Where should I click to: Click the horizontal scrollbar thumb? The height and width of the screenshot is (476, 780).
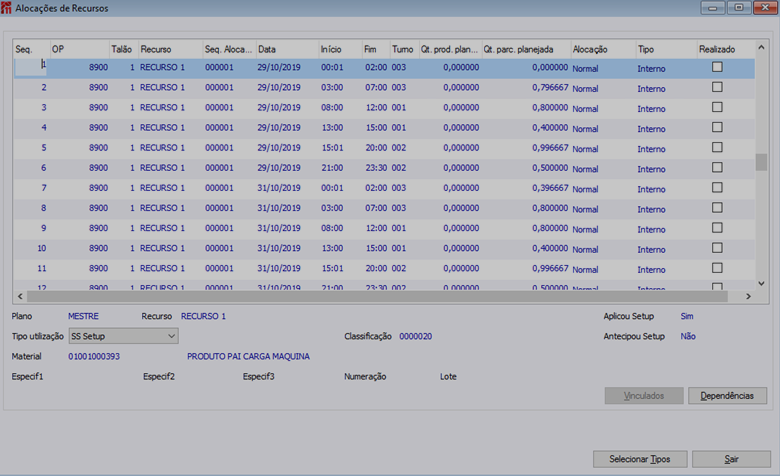(x=377, y=296)
